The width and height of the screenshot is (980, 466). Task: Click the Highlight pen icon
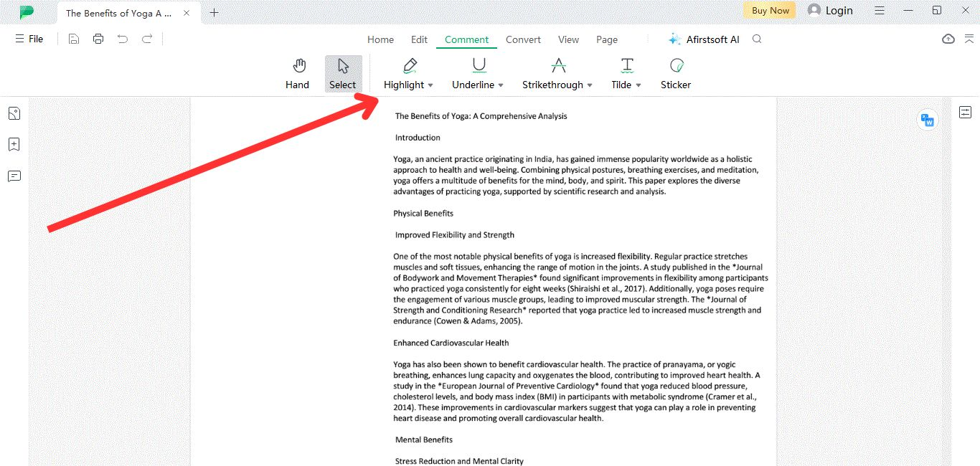pyautogui.click(x=410, y=66)
